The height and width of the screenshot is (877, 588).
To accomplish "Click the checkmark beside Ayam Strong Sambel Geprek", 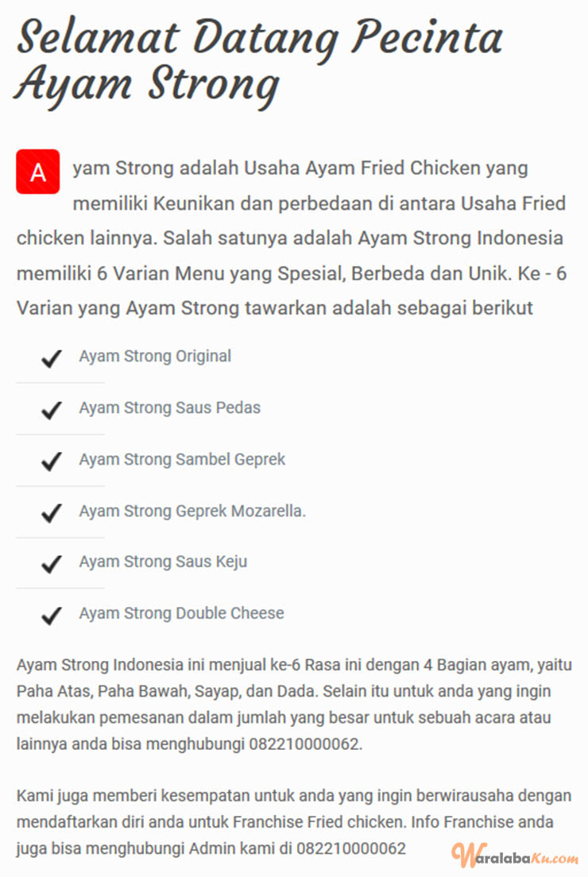I will pos(52,462).
